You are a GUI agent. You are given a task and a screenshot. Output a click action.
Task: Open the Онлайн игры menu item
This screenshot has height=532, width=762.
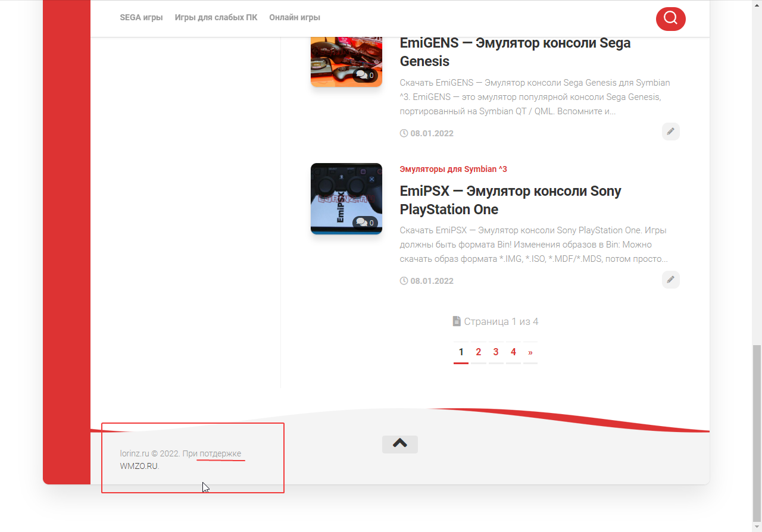click(x=294, y=17)
